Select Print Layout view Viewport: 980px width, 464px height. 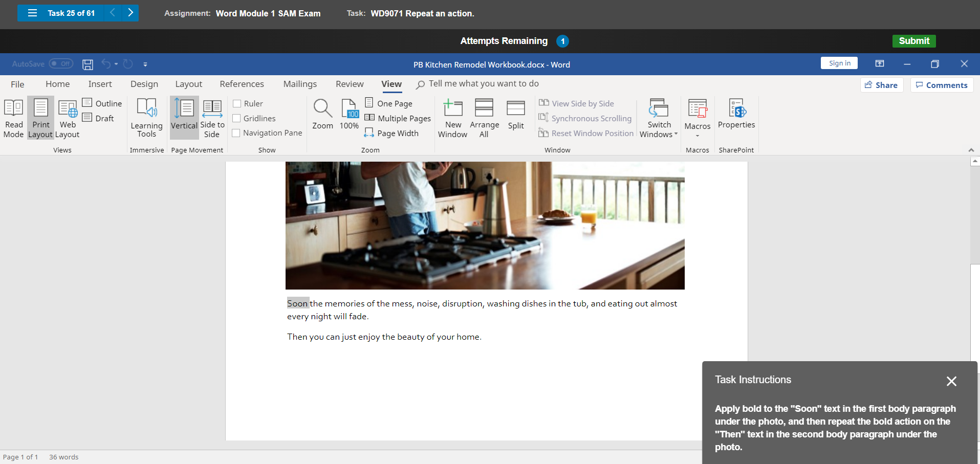(40, 118)
